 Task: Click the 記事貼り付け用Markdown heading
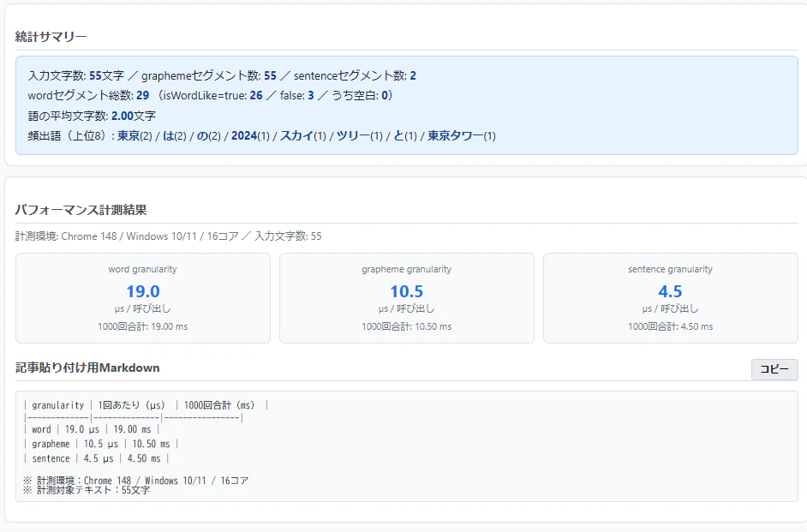tap(87, 368)
